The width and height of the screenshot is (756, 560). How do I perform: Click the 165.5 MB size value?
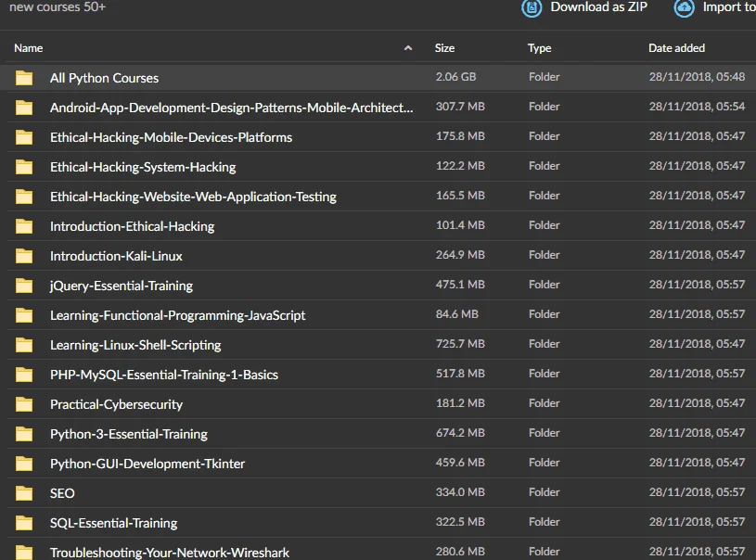[x=460, y=196]
